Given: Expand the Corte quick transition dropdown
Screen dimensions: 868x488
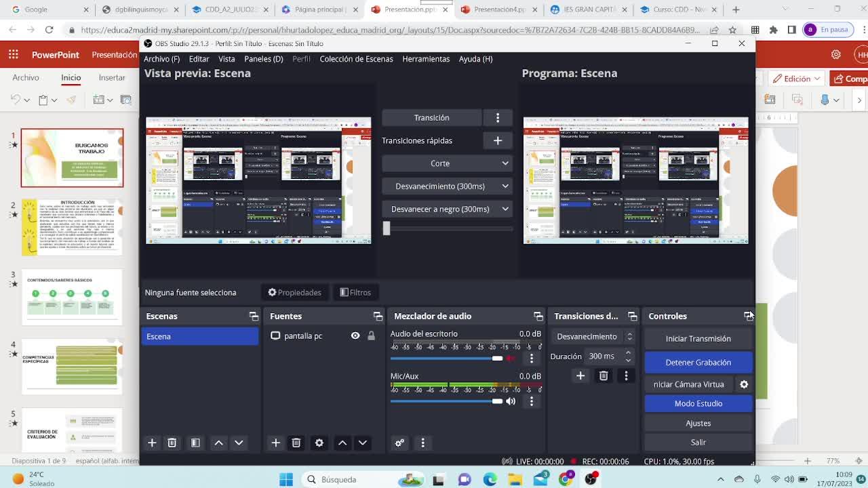Looking at the screenshot, I should click(x=505, y=163).
